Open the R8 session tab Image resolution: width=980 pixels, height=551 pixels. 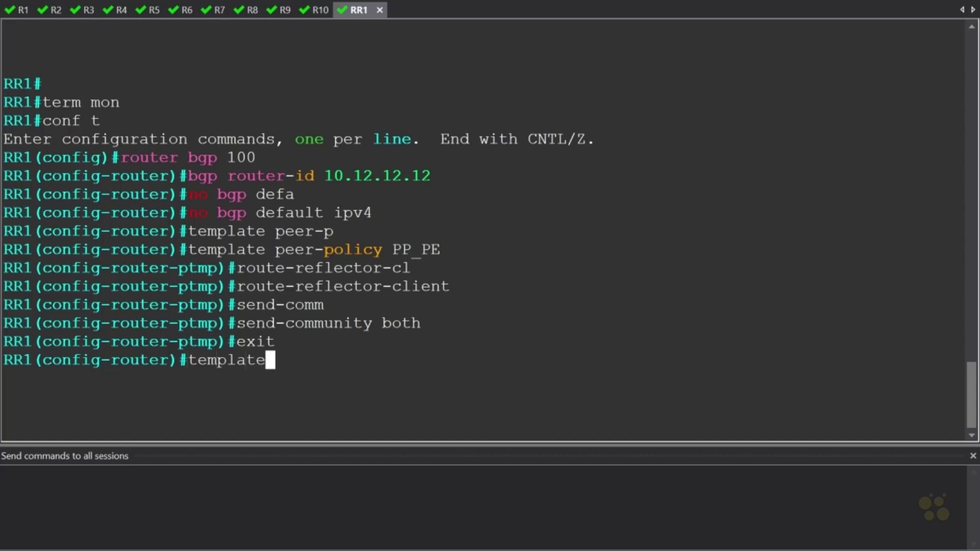246,10
